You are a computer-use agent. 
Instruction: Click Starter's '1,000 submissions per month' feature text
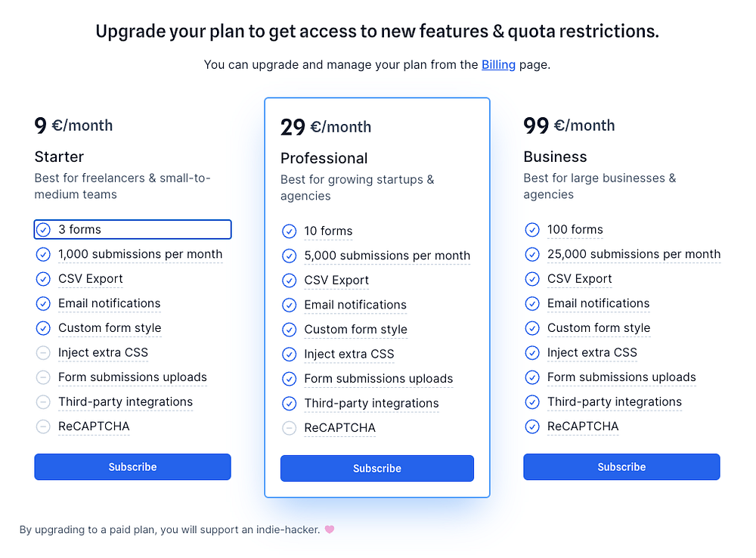tap(140, 255)
